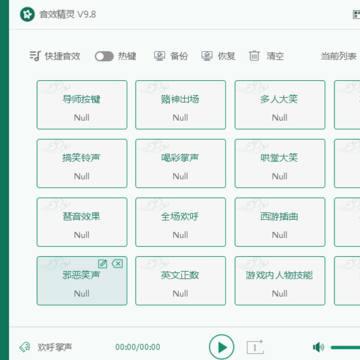Viewport: 360px width, 360px height.
Task: Trigger the 搞笑铃声 sound pad
Action: click(x=82, y=163)
